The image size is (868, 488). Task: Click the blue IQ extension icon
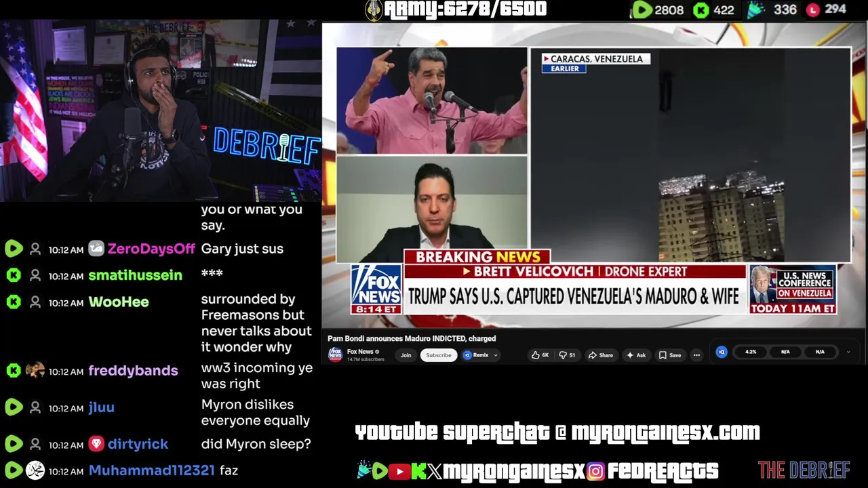pyautogui.click(x=722, y=352)
